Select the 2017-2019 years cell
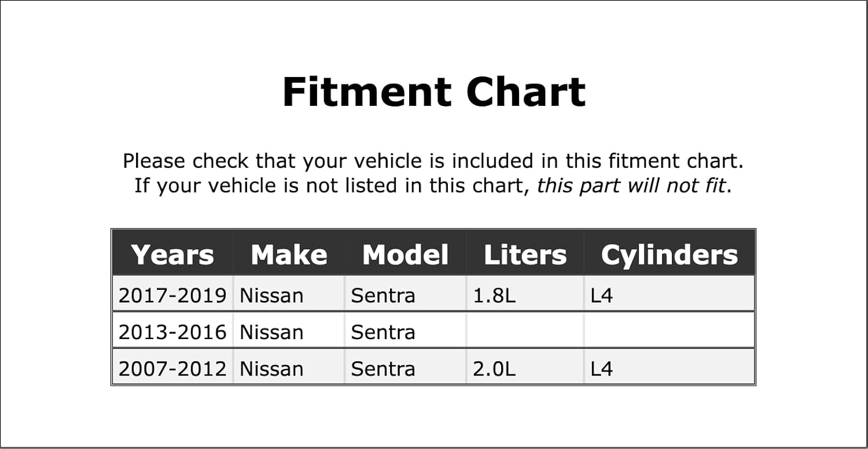The height and width of the screenshot is (449, 868). pyautogui.click(x=172, y=296)
